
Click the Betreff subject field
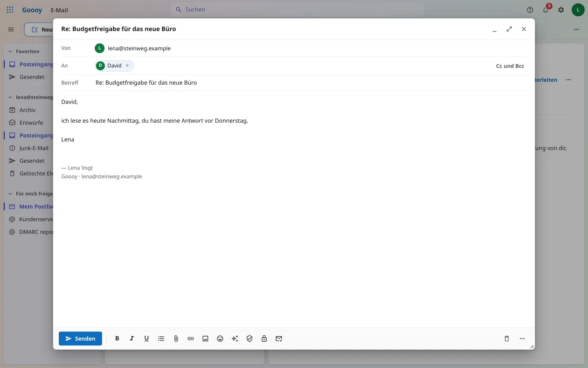tap(310, 83)
